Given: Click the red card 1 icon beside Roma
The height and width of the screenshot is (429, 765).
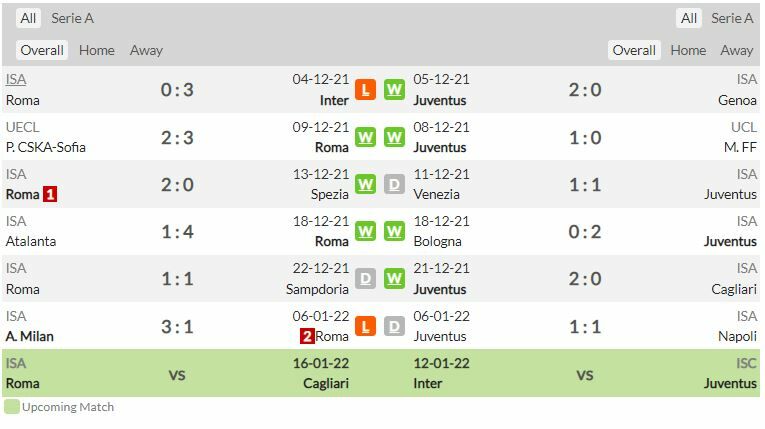Looking at the screenshot, I should [x=50, y=194].
